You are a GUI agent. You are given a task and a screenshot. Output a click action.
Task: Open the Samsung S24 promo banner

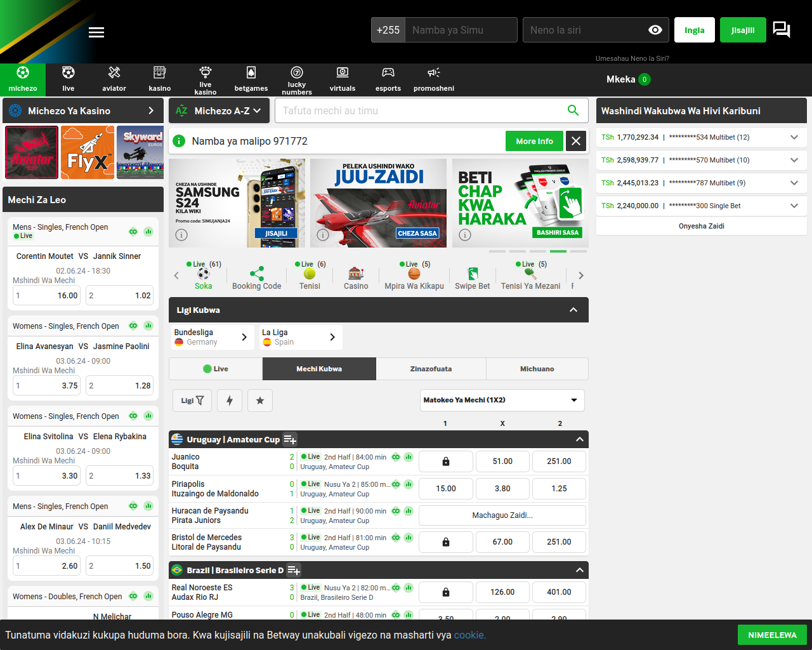(237, 203)
